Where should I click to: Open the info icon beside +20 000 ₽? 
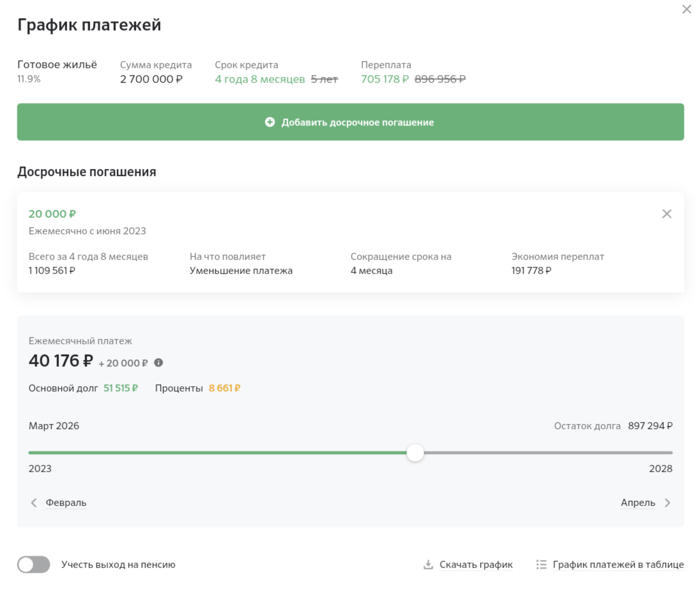(x=158, y=363)
